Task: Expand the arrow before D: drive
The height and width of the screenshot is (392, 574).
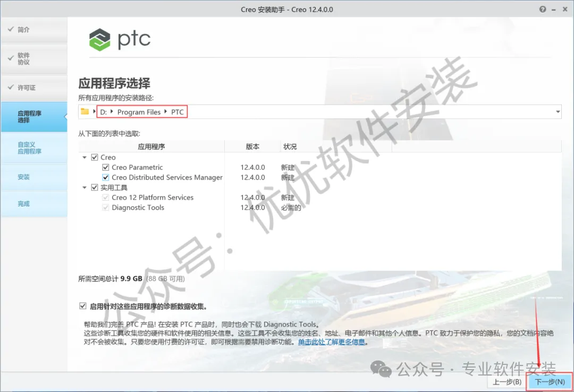Action: pos(95,112)
